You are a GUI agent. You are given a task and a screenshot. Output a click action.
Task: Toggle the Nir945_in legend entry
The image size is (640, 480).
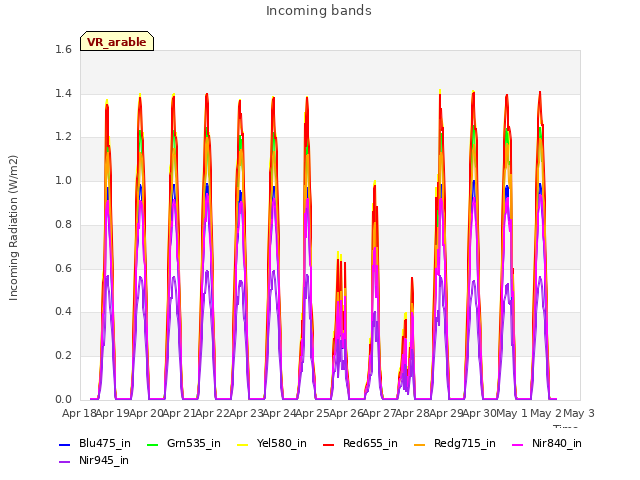click(x=94, y=461)
